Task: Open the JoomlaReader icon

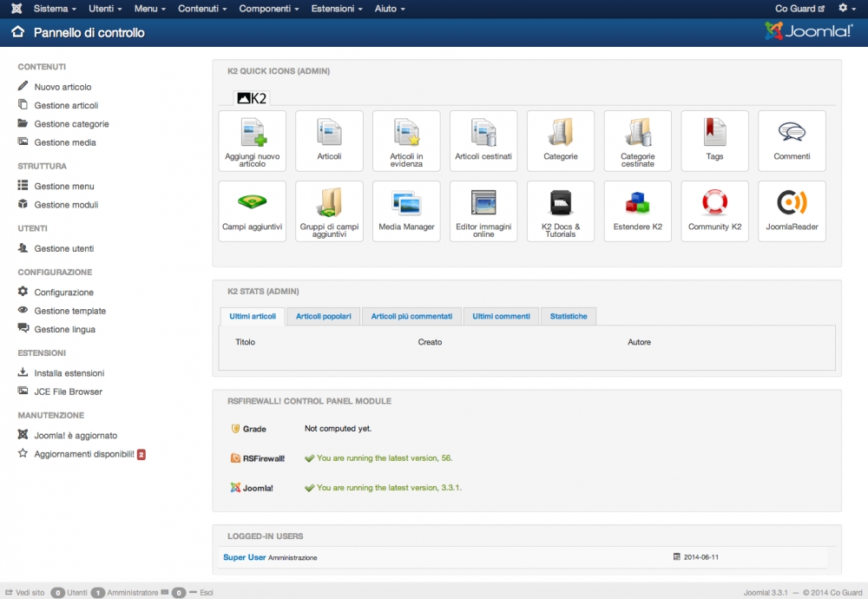Action: pos(792,211)
